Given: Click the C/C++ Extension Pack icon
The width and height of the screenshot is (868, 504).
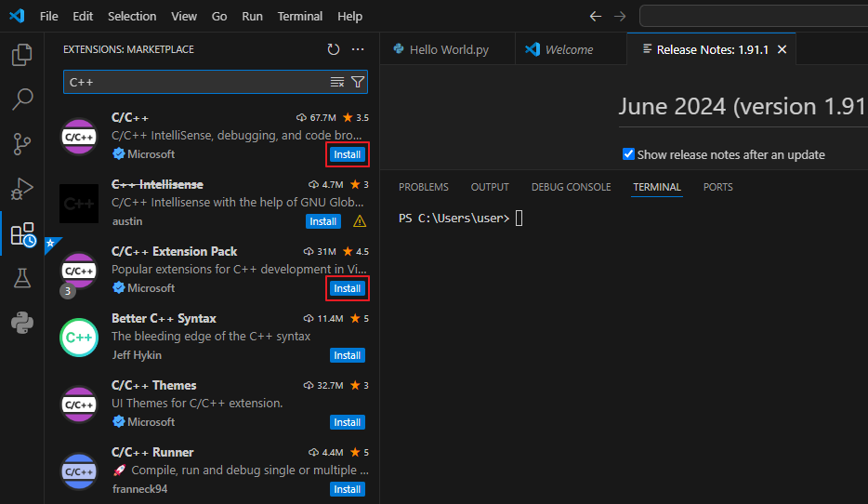Looking at the screenshot, I should click(x=79, y=271).
